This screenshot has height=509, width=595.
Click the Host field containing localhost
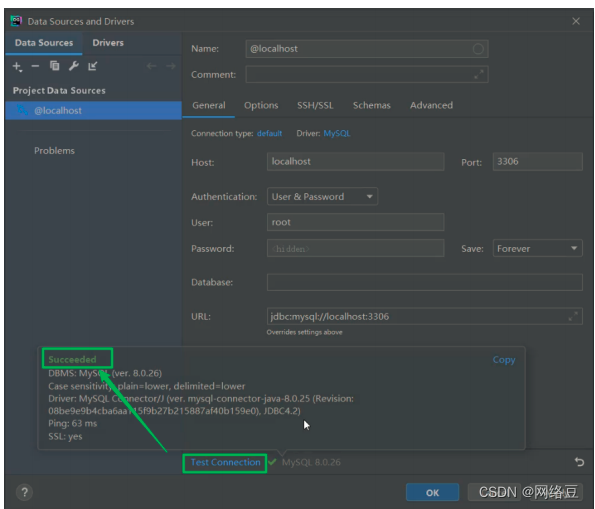[x=356, y=162]
